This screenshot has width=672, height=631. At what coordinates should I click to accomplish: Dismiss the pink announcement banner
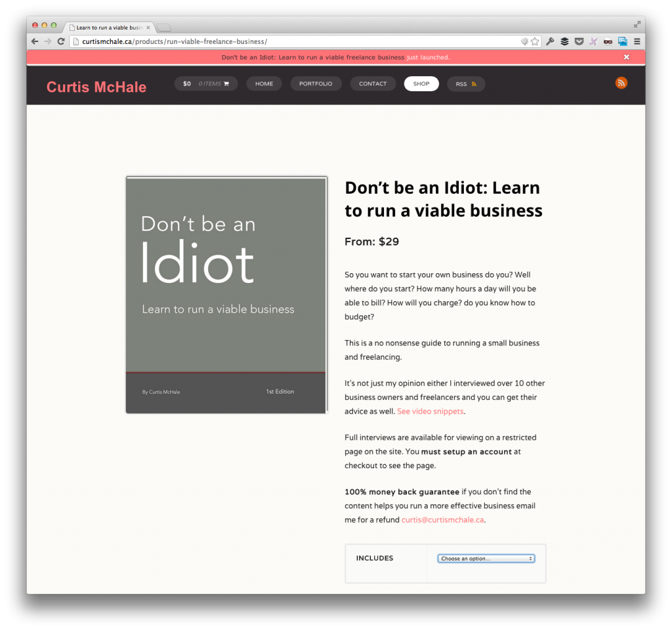(x=627, y=57)
